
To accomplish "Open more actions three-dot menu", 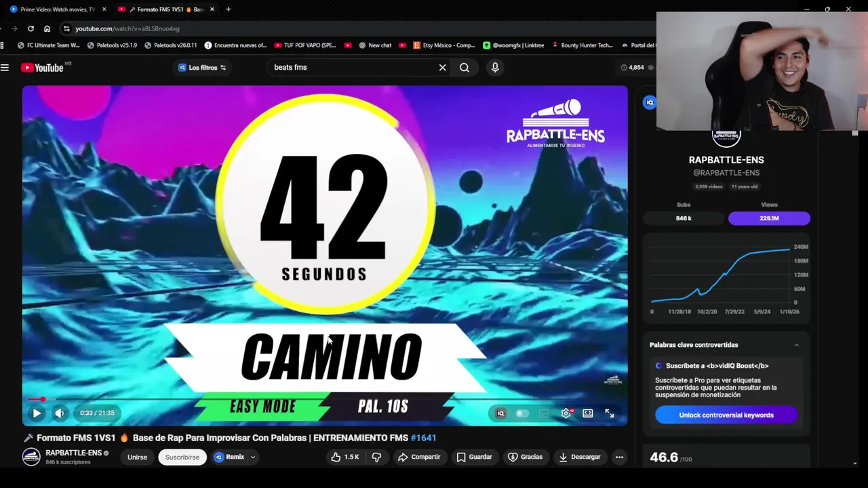I will pyautogui.click(x=619, y=457).
